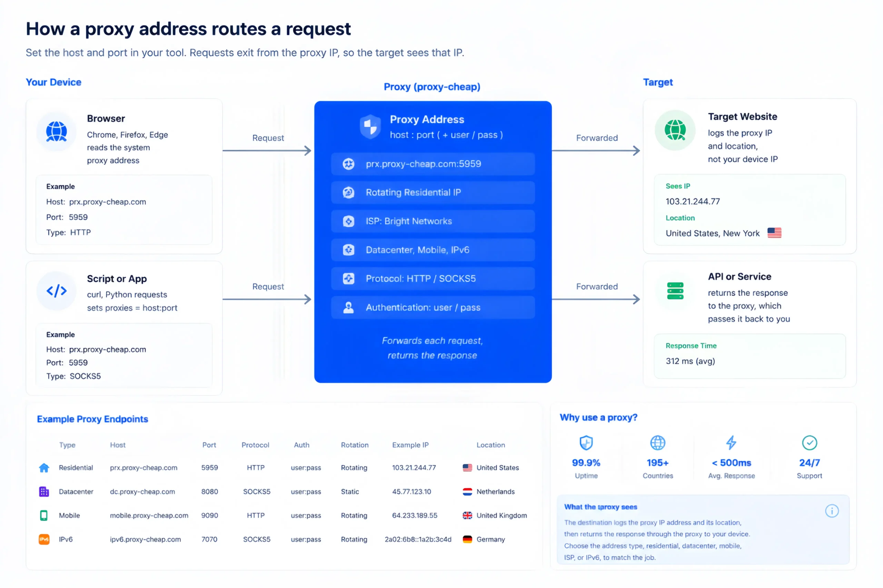Click the 'Example Proxy Endpoints' heading
883x588 pixels.
click(92, 419)
